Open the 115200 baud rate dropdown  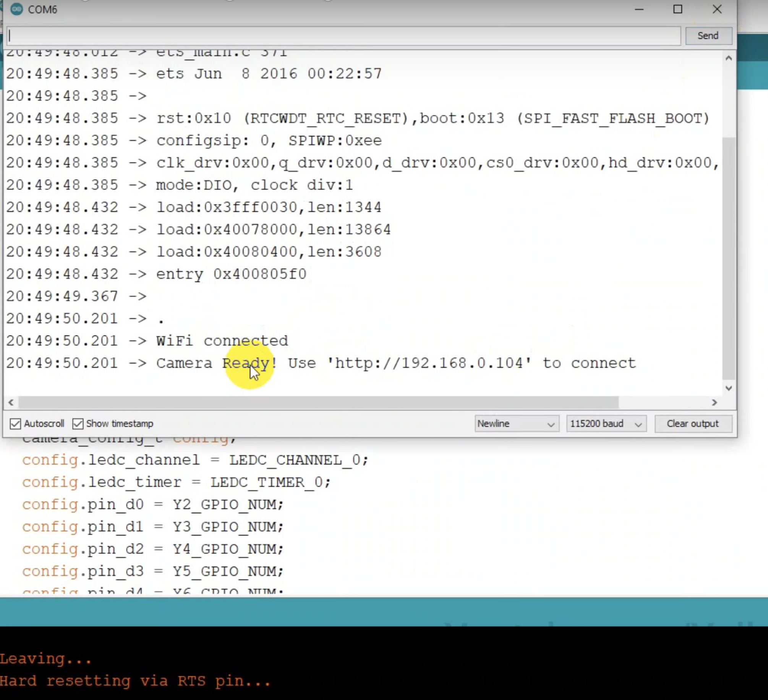606,423
